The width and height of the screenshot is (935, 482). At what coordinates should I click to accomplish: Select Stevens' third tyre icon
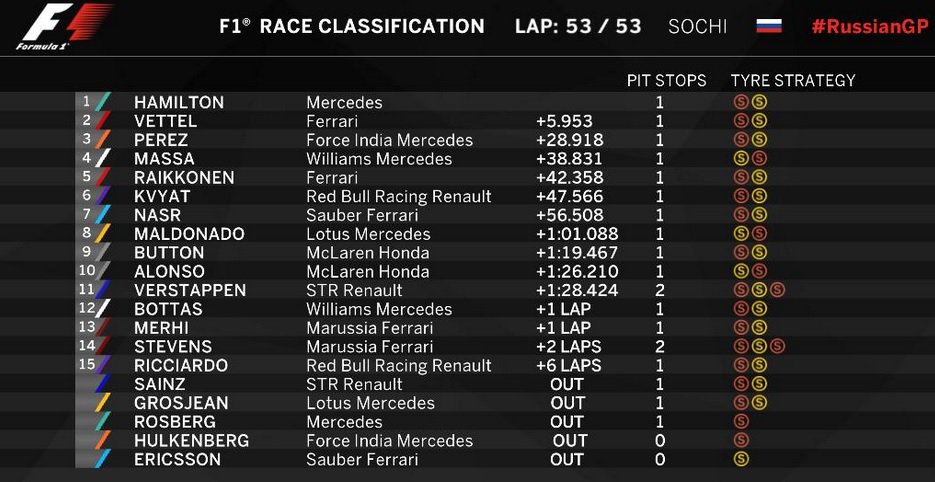point(777,347)
